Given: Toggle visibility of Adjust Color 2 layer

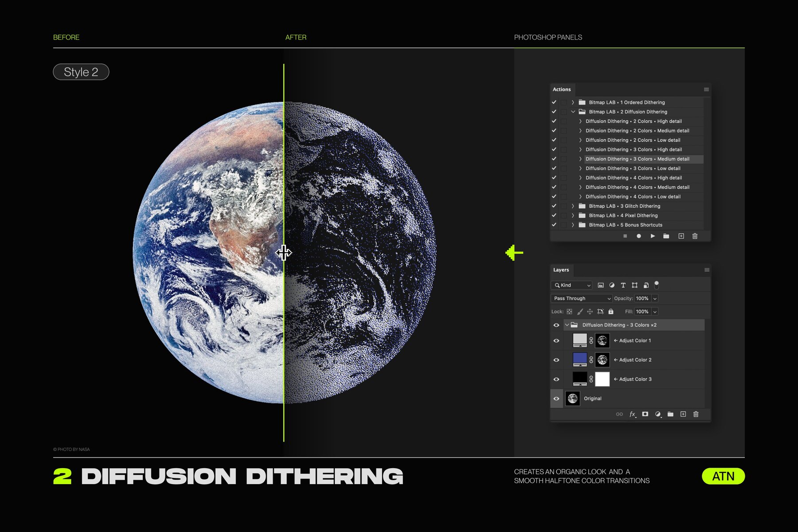Looking at the screenshot, I should coord(556,360).
